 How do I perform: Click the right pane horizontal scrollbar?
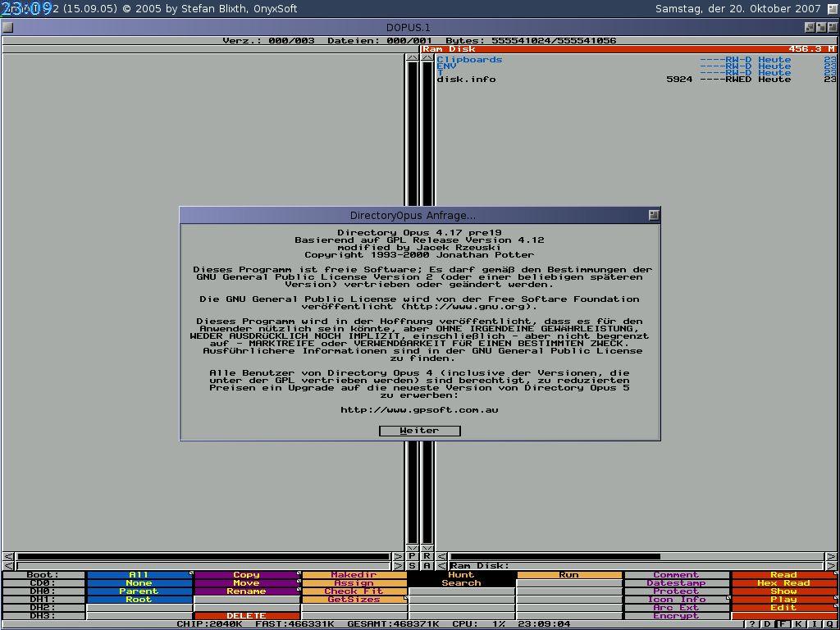[x=637, y=557]
